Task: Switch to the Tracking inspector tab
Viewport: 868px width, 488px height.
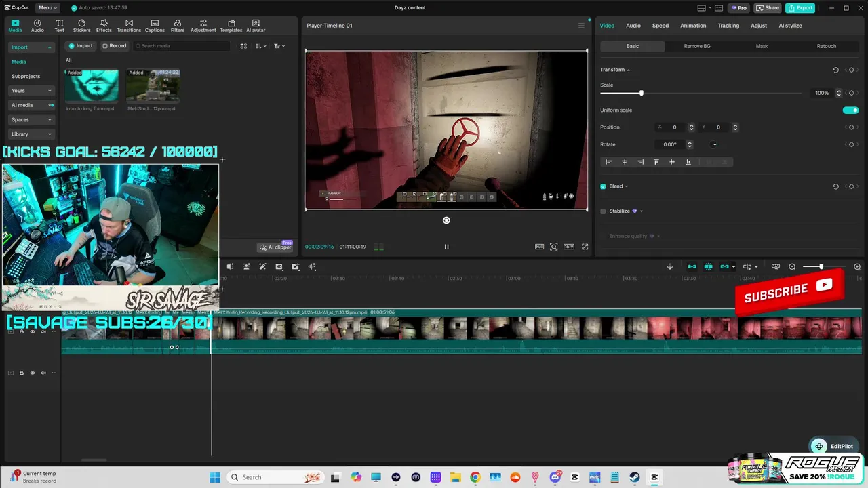Action: [728, 26]
